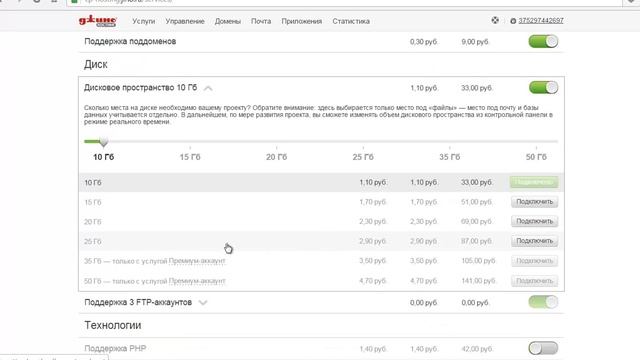Open the Статистика menu
This screenshot has height=360, width=640.
(x=351, y=21)
